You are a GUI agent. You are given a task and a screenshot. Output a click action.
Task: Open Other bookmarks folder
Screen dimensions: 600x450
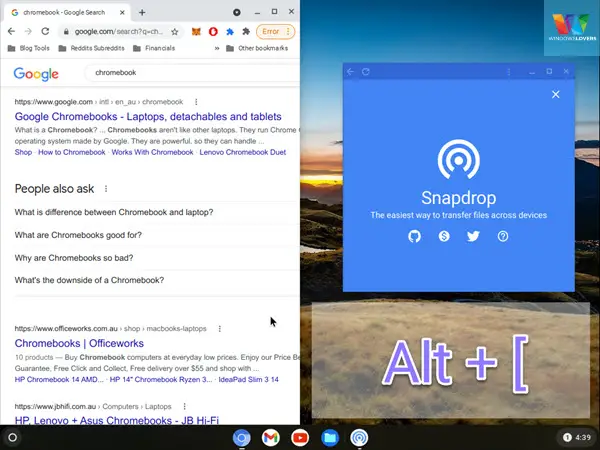click(257, 48)
